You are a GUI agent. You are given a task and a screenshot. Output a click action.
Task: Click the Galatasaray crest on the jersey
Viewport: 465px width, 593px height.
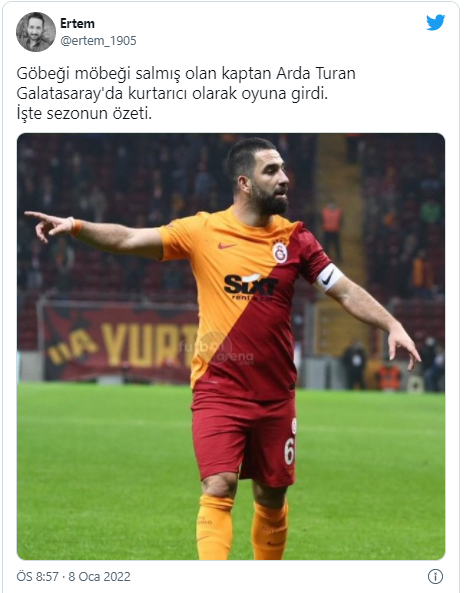tap(280, 252)
